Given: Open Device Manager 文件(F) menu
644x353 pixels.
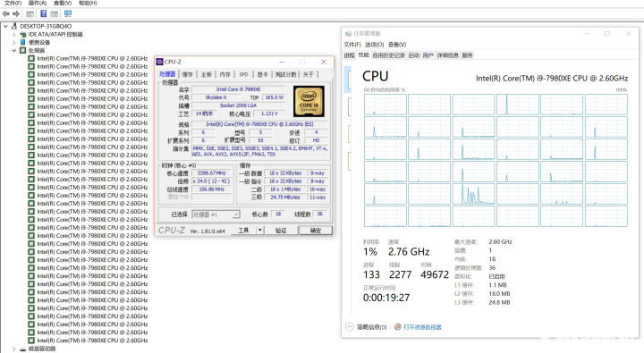Looking at the screenshot, I should [13, 3].
